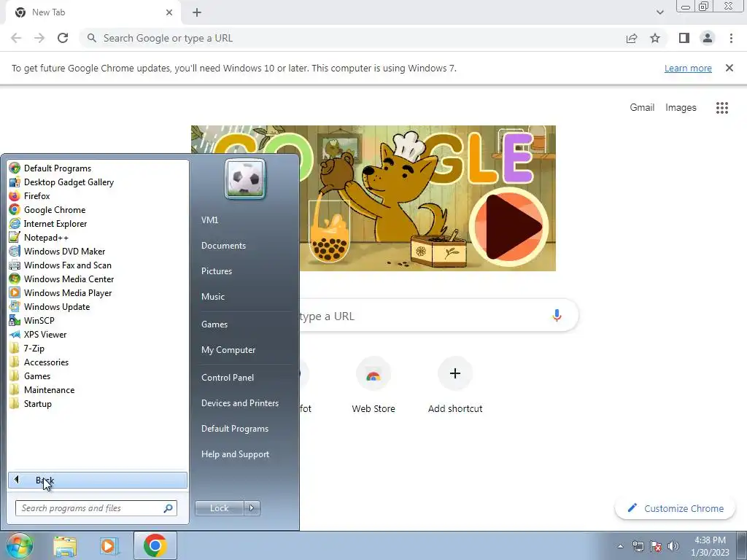Share this page via the share icon
Screen dimensions: 747x560
point(632,38)
